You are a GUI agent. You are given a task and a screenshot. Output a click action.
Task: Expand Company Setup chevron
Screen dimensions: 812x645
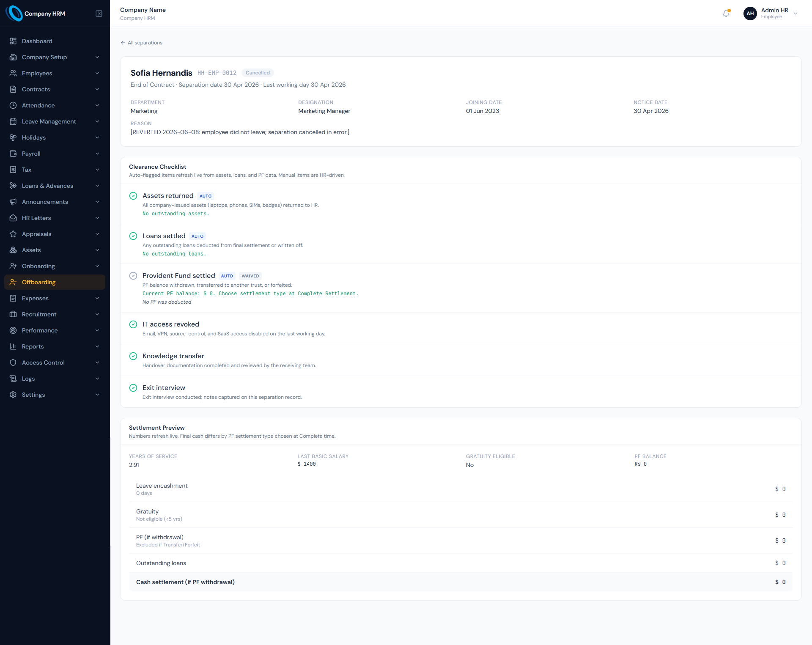[97, 57]
